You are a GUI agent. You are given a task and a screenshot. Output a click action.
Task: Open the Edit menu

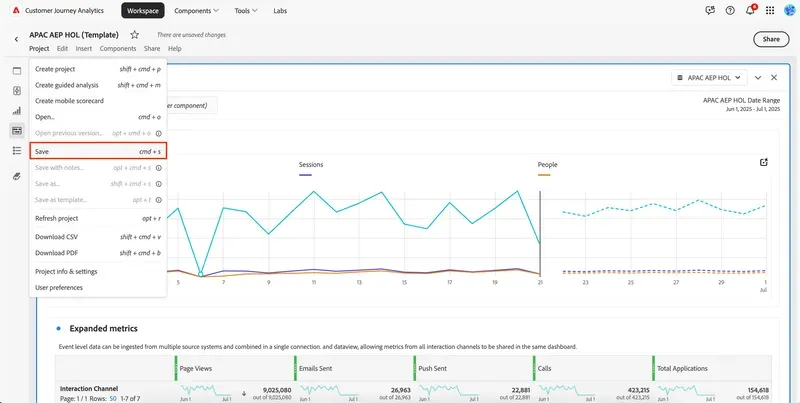point(62,48)
